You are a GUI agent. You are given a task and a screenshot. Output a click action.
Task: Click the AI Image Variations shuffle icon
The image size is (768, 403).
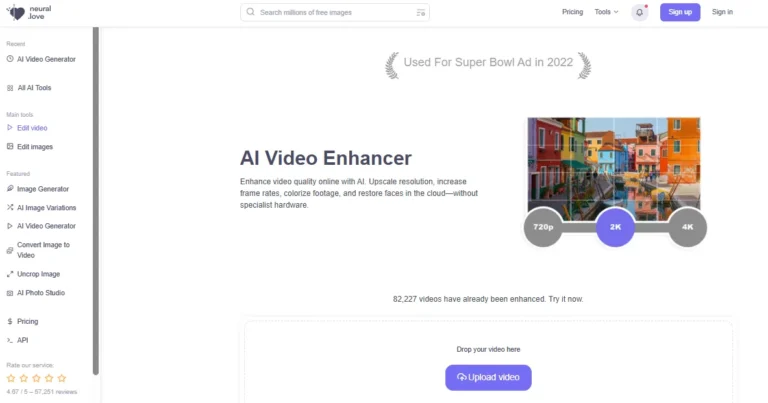[x=10, y=208]
